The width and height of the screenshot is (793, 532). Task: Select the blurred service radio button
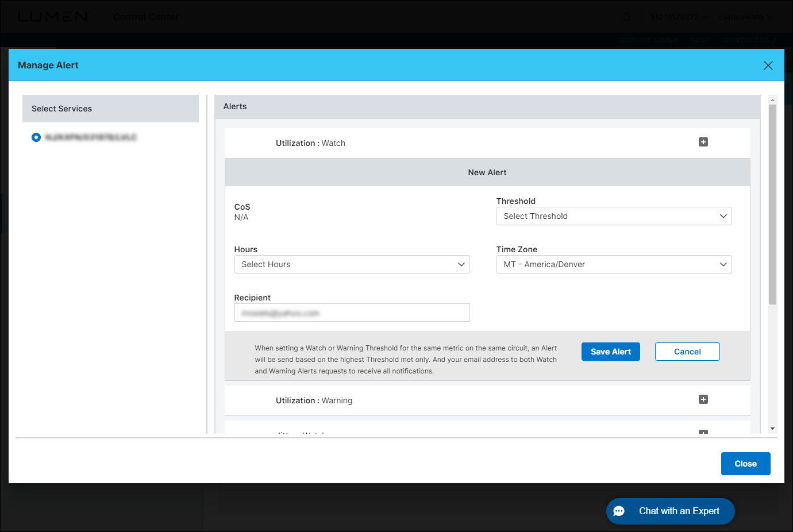coord(36,137)
